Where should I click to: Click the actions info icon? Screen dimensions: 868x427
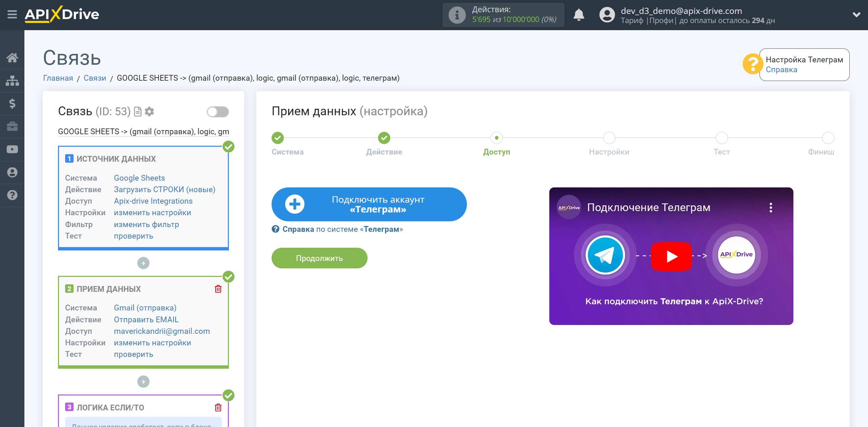[457, 15]
